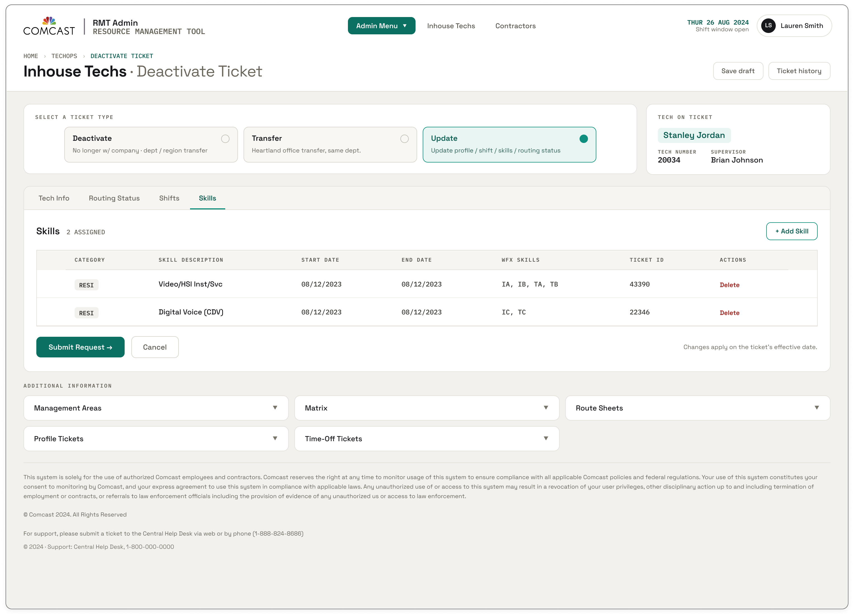The image size is (854, 616).
Task: Go to HOME breadcrumb
Action: 31,56
